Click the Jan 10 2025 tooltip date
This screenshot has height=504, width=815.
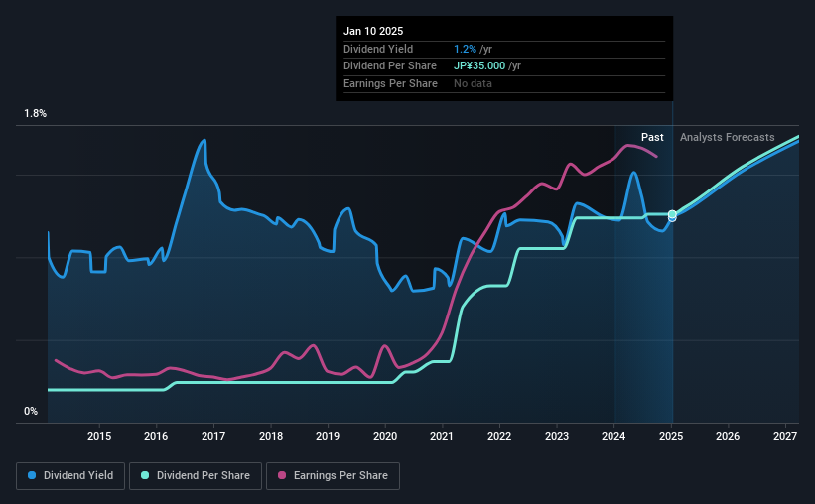[x=373, y=31]
